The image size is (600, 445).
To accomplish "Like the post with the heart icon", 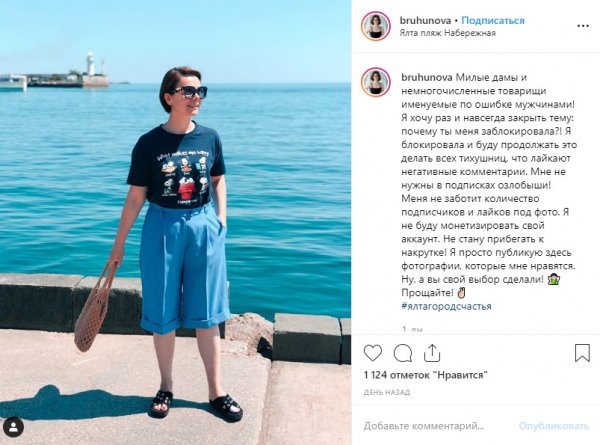I will pos(373,353).
